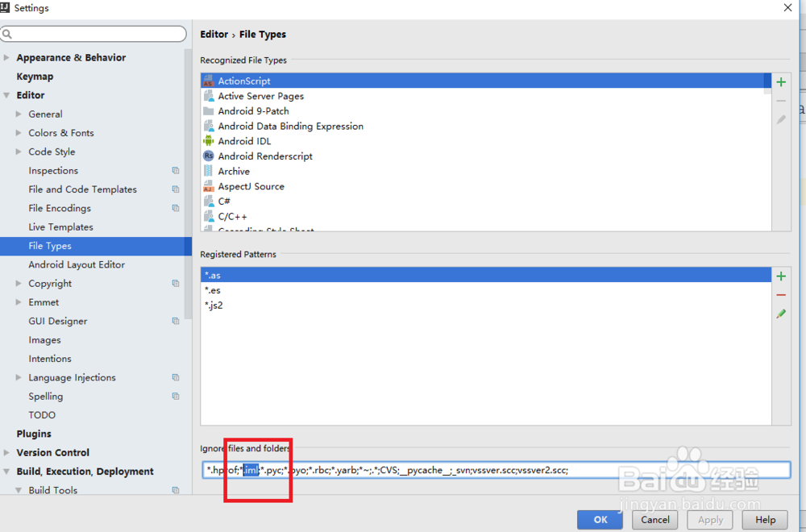Delete the selected "*.as" pattern

click(x=780, y=294)
